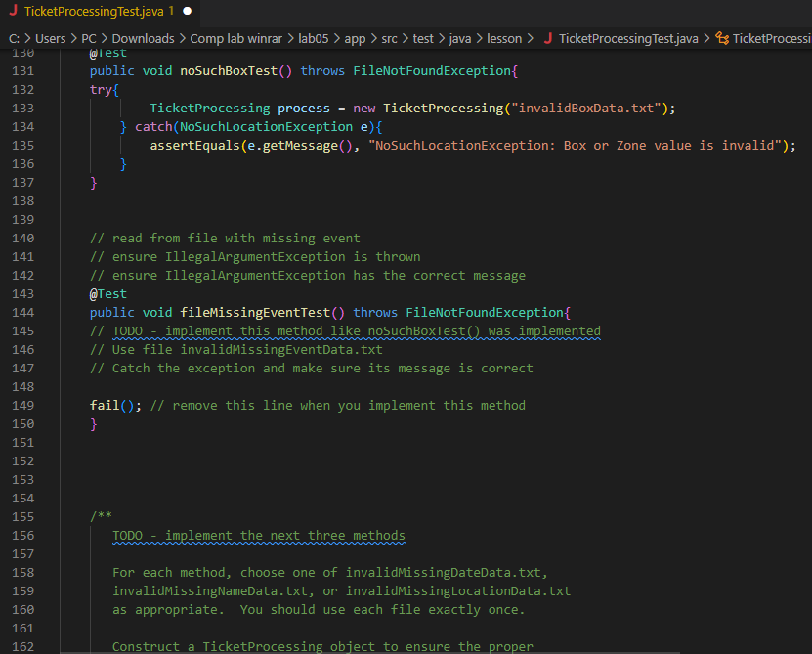Open the src breadcrumb dropdown
Image resolution: width=812 pixels, height=654 pixels.
(389, 38)
